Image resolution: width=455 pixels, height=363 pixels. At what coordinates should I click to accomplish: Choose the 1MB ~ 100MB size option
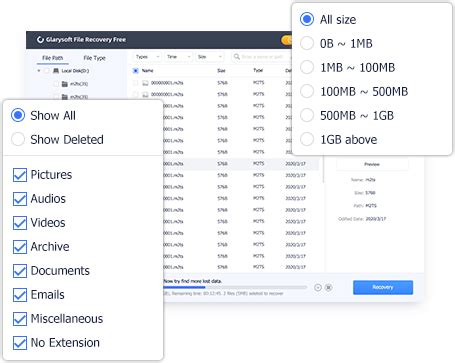[x=307, y=67]
